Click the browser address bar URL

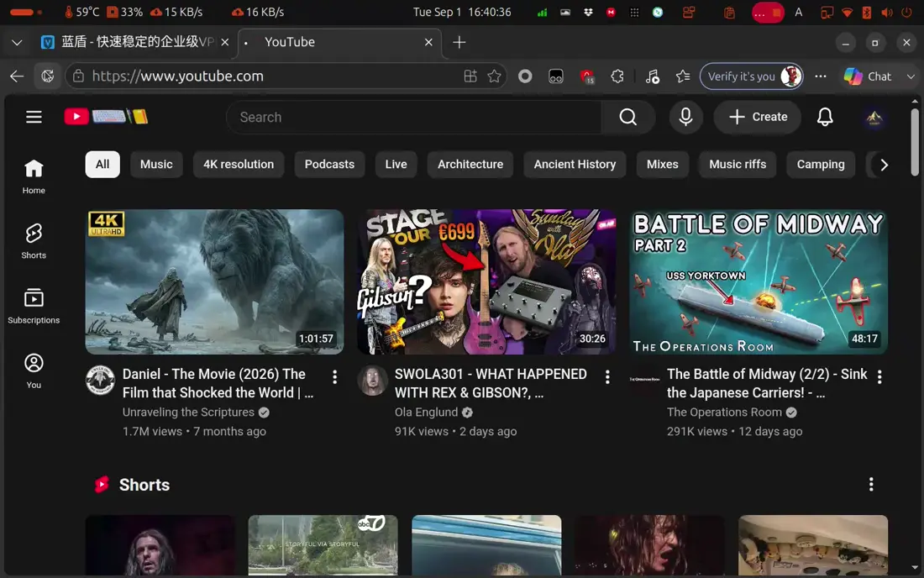click(x=177, y=76)
